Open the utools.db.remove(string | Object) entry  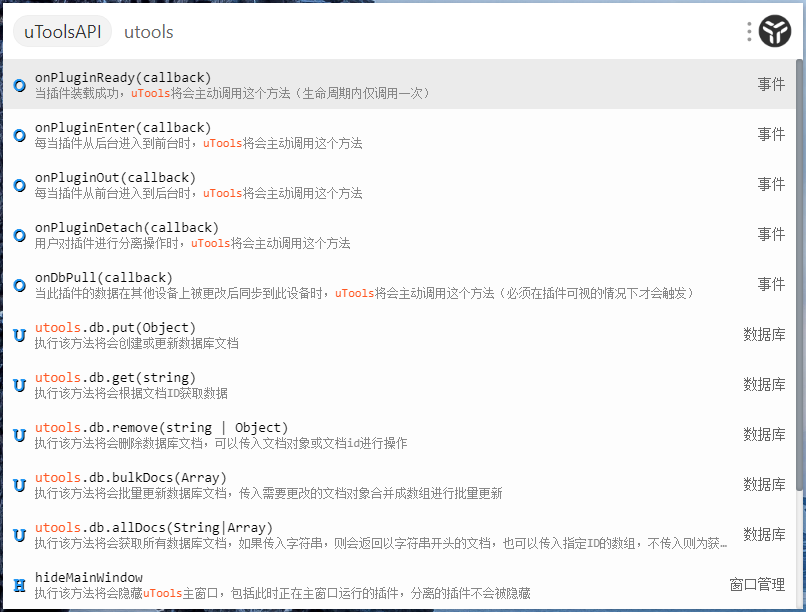click(400, 435)
